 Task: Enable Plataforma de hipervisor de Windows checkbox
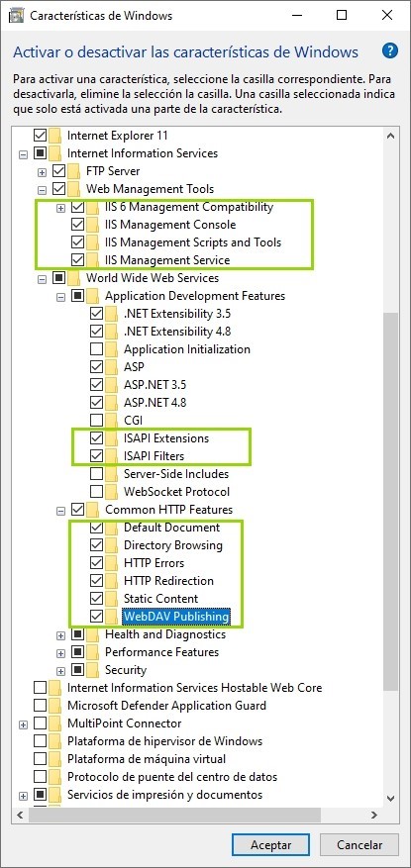41,740
